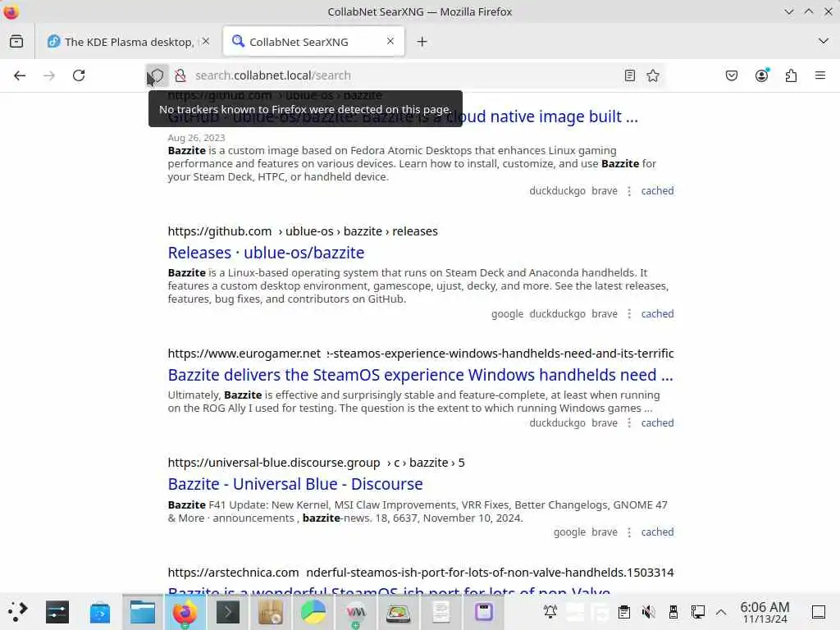The width and height of the screenshot is (840, 630).
Task: Click the show desktop button
Action: (819, 612)
